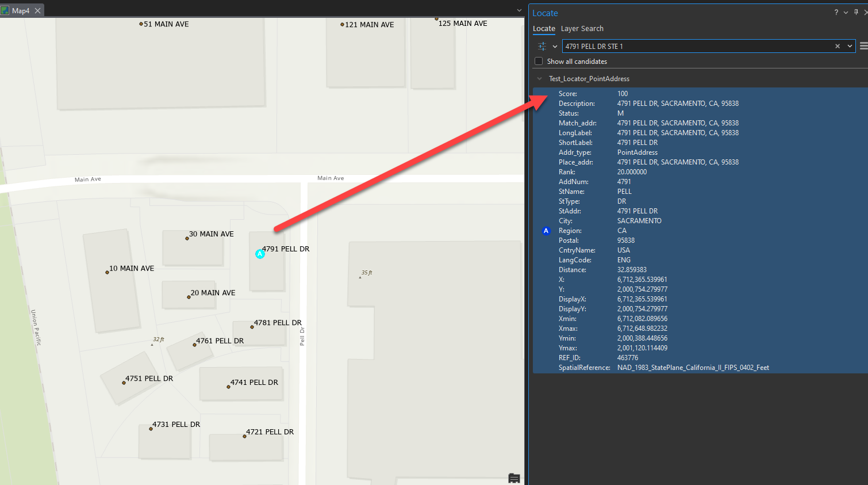Open the locator dropdown beside the settings icon
868x485 pixels.
[555, 46]
